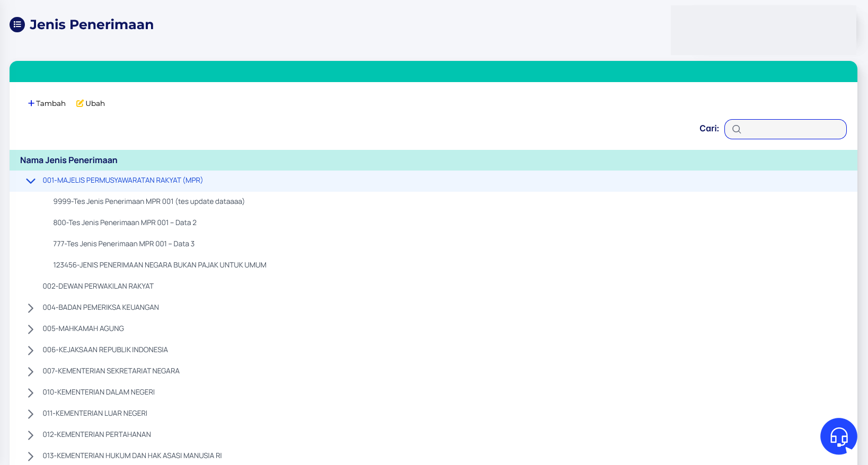
Task: Select 001-MAJELIS PERMUSYAWARATAN RAKYAT (MPR) row text
Action: pos(123,181)
